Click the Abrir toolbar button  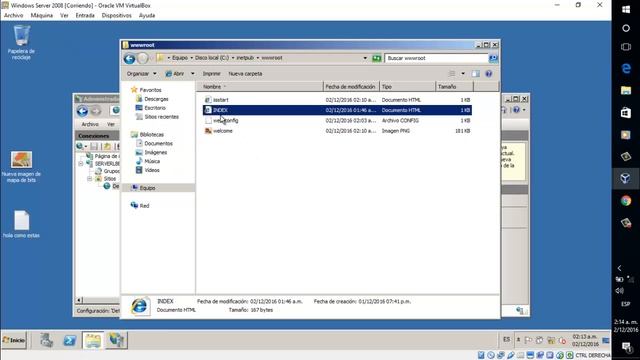click(x=175, y=74)
